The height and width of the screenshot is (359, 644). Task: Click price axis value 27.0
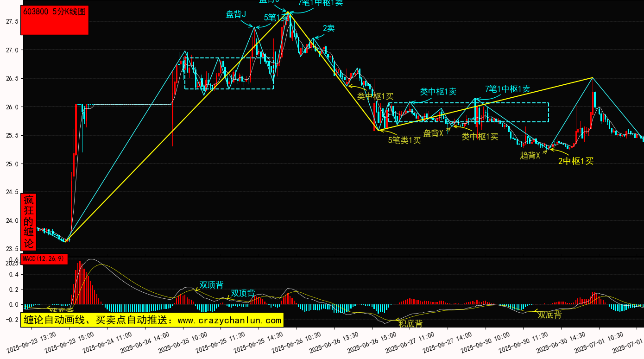12,50
